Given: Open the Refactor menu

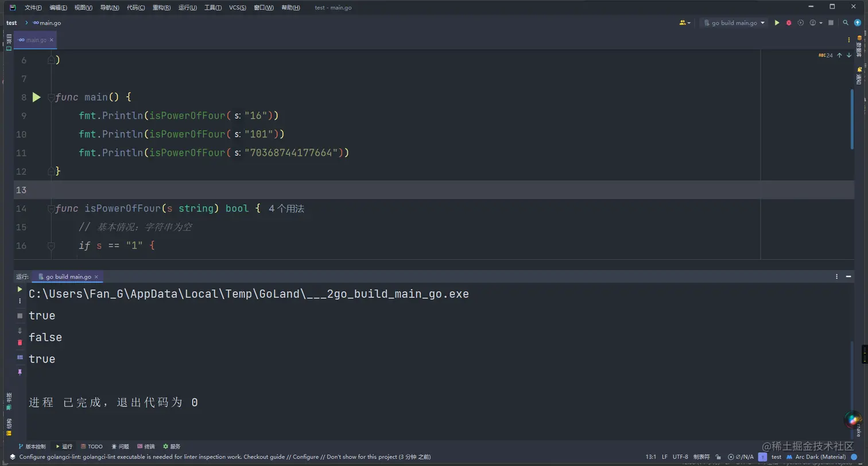Looking at the screenshot, I should (x=161, y=7).
